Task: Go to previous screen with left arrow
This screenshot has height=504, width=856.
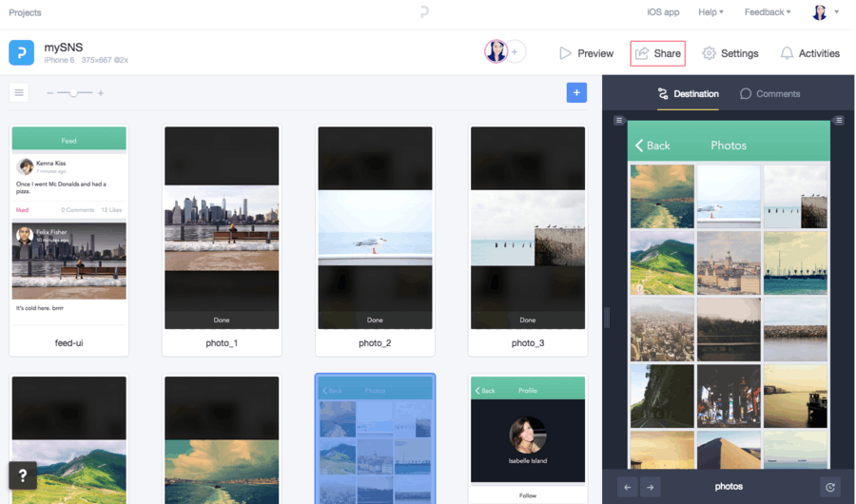Action: [628, 487]
